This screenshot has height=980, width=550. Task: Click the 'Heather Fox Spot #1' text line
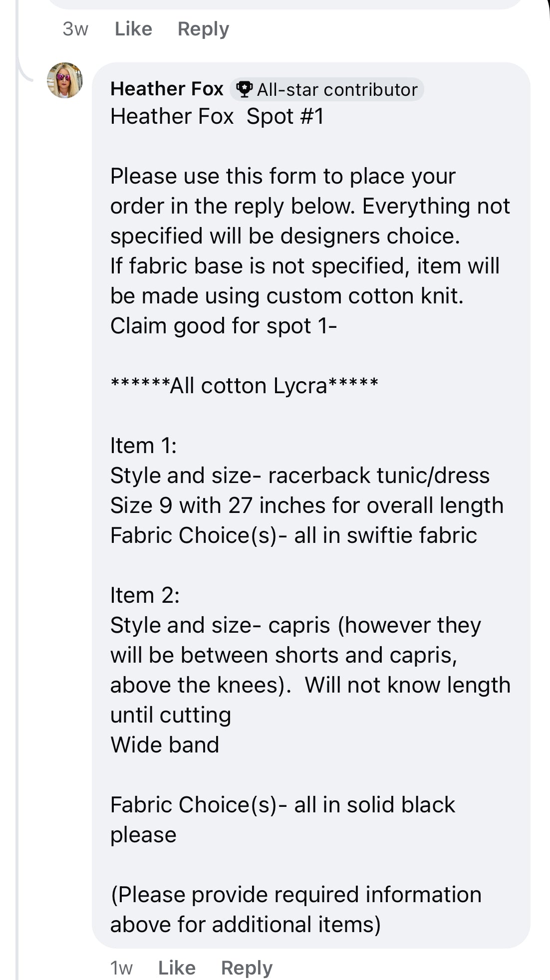217,117
